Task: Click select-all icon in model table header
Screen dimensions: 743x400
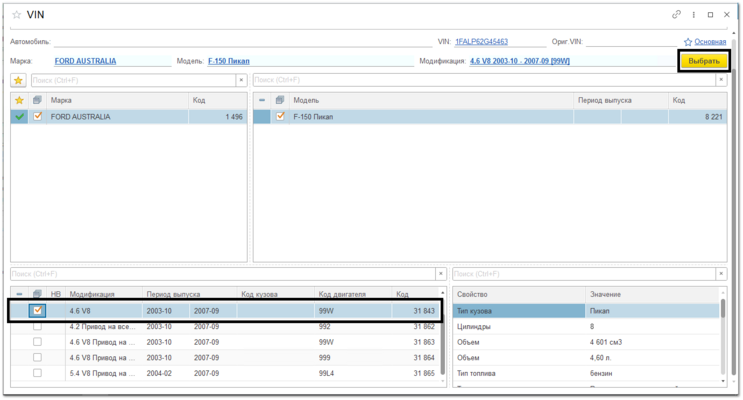Action: click(280, 100)
